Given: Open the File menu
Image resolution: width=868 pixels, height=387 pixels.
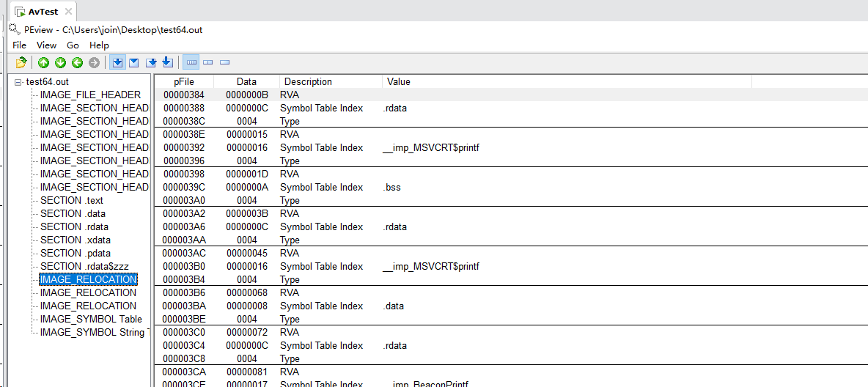Looking at the screenshot, I should 19,45.
